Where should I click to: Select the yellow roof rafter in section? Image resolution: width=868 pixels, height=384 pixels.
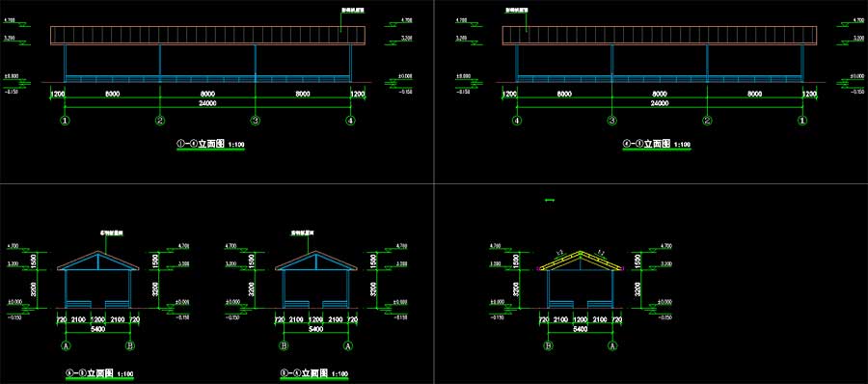[x=581, y=260]
